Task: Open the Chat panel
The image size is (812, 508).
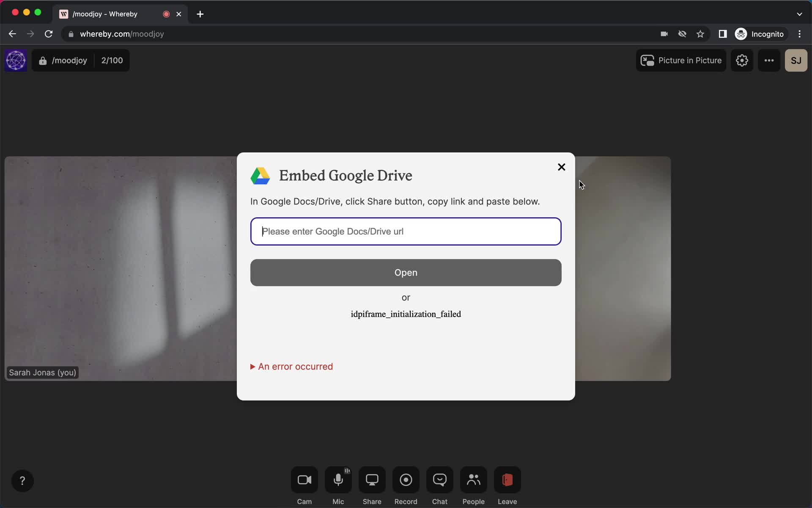Action: tap(439, 480)
